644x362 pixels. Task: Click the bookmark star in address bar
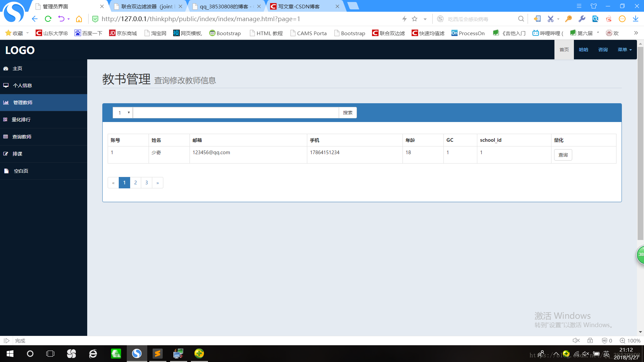pos(415,19)
